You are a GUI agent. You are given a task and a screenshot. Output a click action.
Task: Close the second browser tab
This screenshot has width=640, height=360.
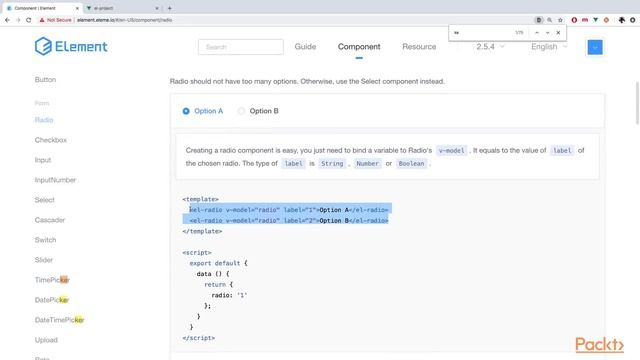coord(157,8)
